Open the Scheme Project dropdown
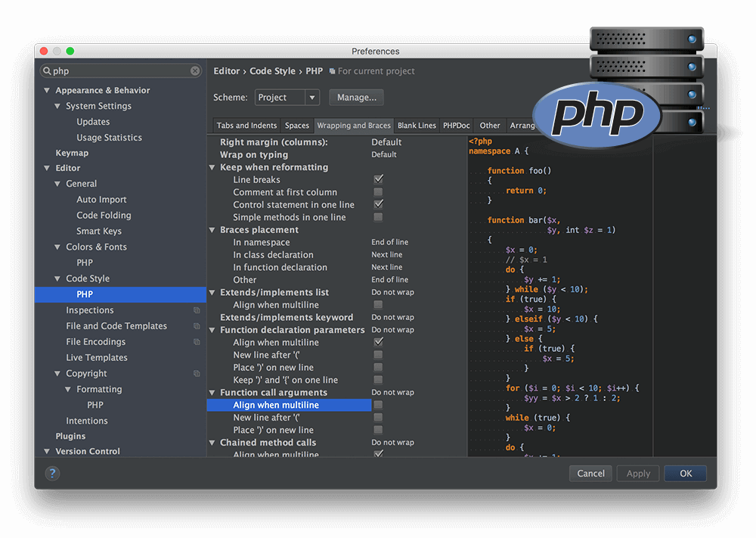This screenshot has height=538, width=756. coord(287,98)
